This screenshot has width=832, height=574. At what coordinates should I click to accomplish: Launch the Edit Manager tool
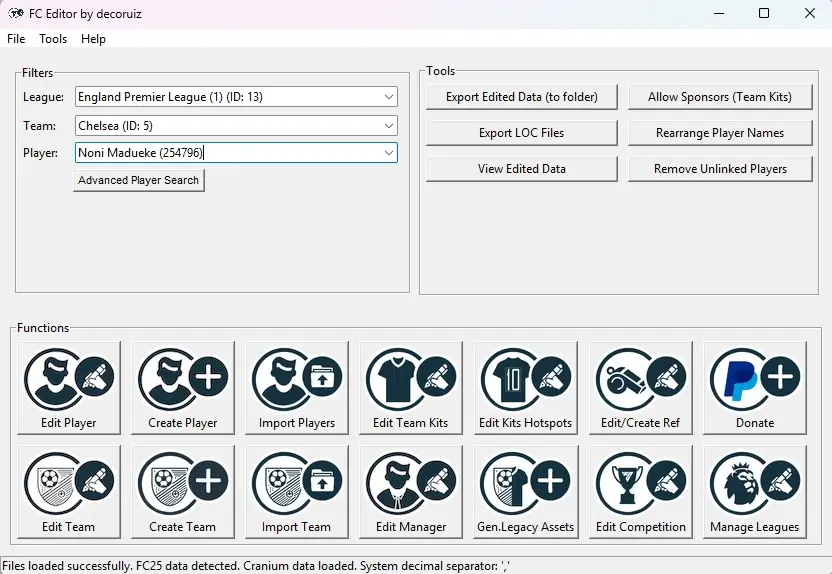click(x=411, y=492)
